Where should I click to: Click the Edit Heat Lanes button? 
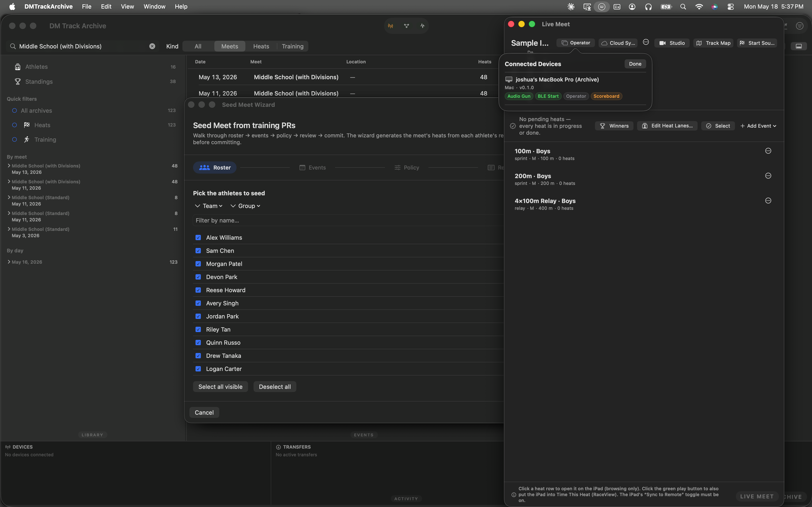point(667,126)
